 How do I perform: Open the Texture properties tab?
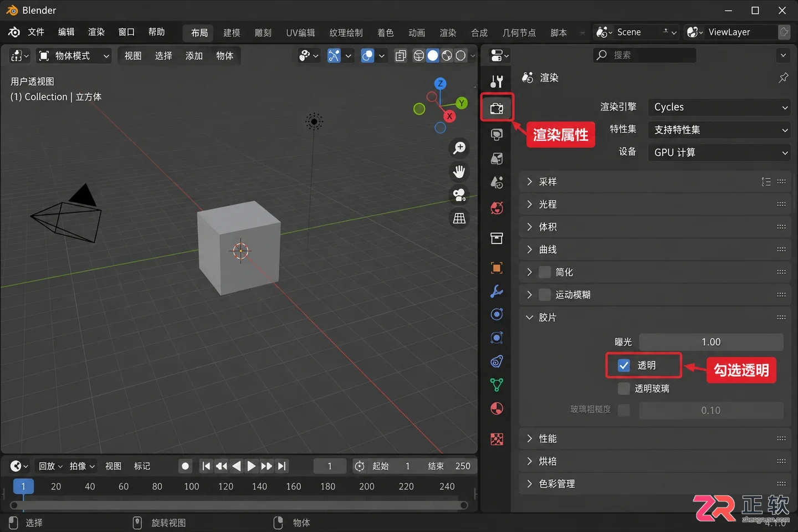497,439
